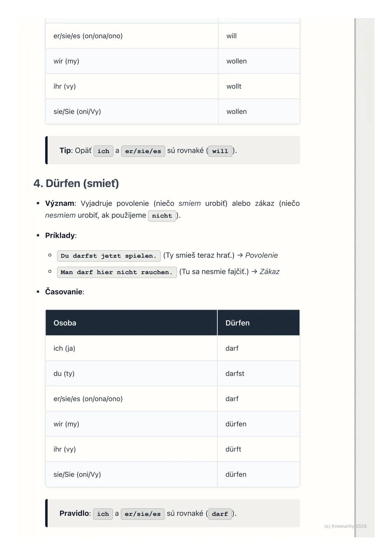
Task: Click the "will" code chip in the Tip box
Action: (x=220, y=151)
